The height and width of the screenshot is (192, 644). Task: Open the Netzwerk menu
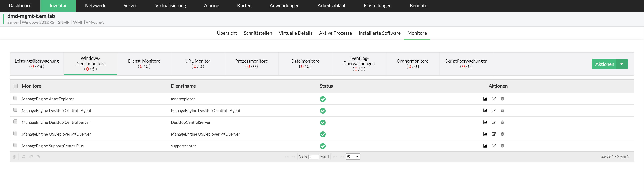point(95,6)
